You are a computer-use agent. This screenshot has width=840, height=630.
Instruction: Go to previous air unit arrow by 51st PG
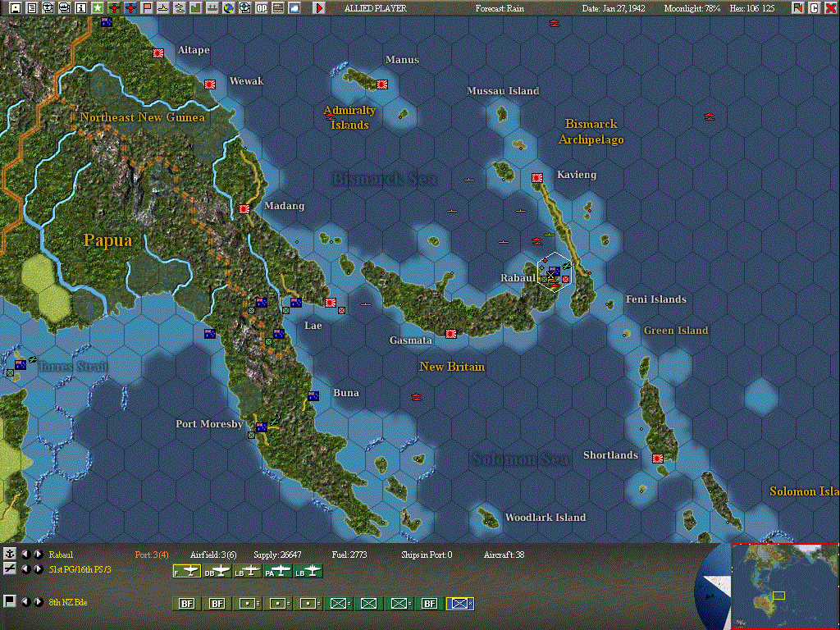(x=25, y=569)
